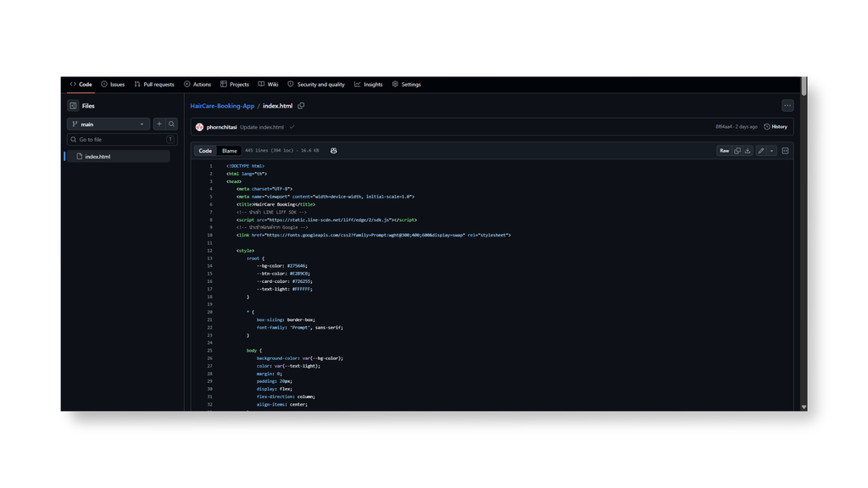868x488 pixels.
Task: Click the <title>HairCare Booking</title> line
Action: click(275, 204)
